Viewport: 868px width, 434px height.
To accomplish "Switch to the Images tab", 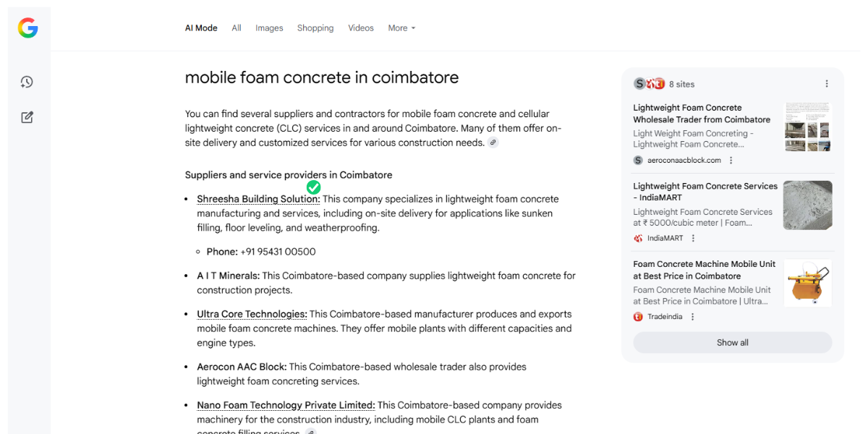I will click(269, 28).
